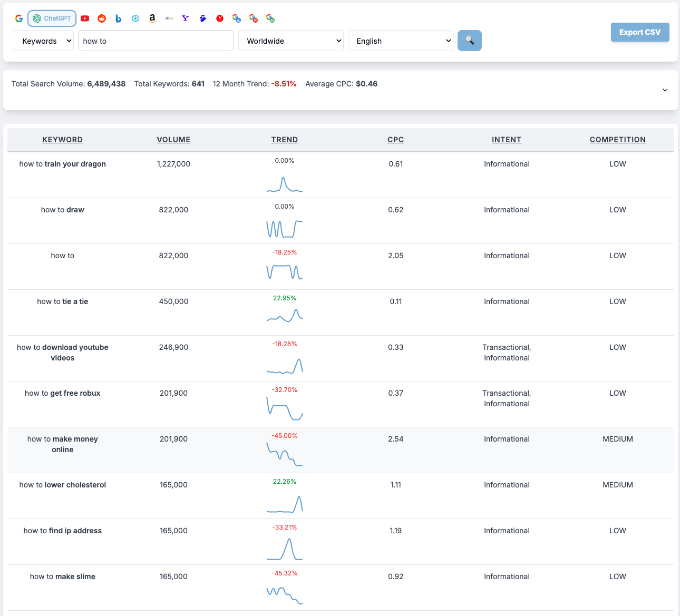The image size is (680, 616).
Task: Select the Reddit source icon
Action: pos(101,18)
